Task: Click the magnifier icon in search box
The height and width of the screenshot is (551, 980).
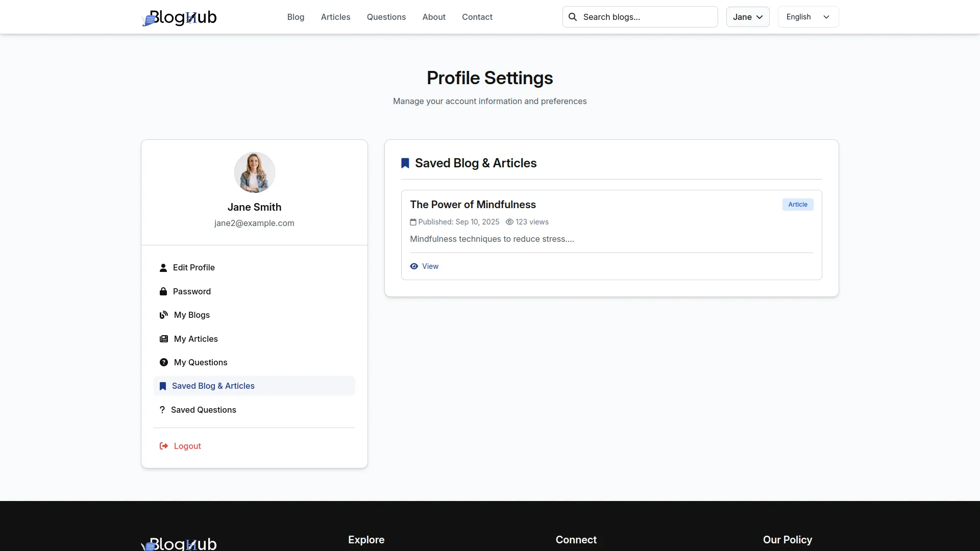Action: click(573, 17)
